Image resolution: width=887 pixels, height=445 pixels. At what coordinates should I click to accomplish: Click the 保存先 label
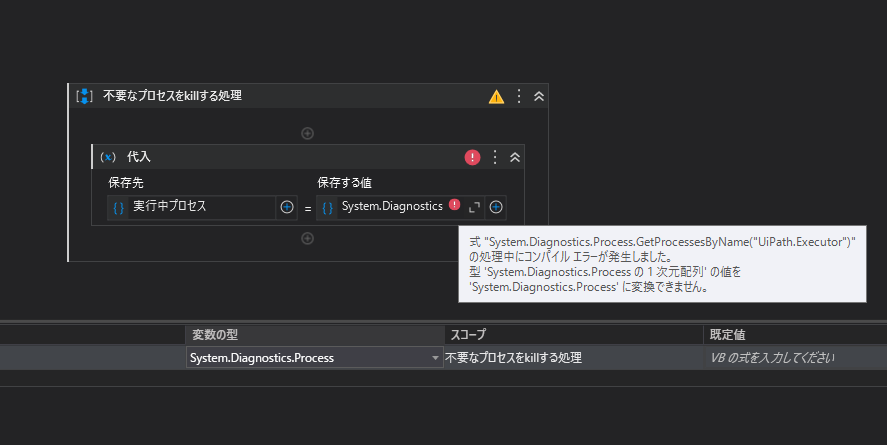point(126,183)
